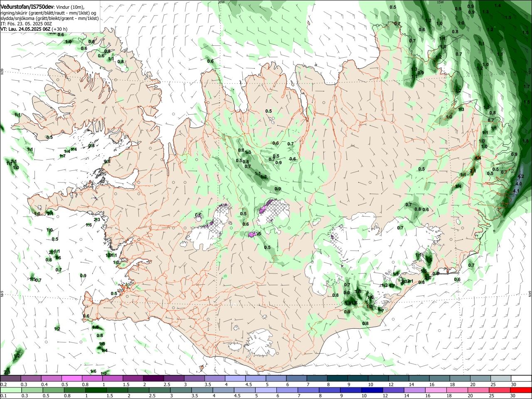Click the 'VT: Lau. 24.05.2025 06Z' valid time
Image resolution: width=532 pixels, height=399 pixels.
[25, 29]
